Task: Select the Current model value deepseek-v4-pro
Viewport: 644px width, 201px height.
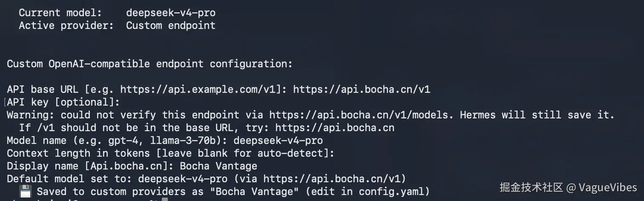Action: click(x=171, y=13)
